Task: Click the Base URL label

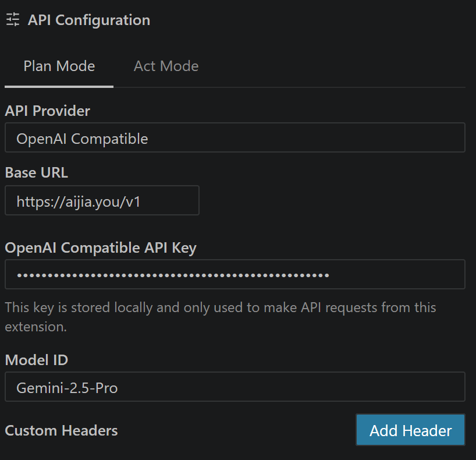Action: pyautogui.click(x=36, y=172)
